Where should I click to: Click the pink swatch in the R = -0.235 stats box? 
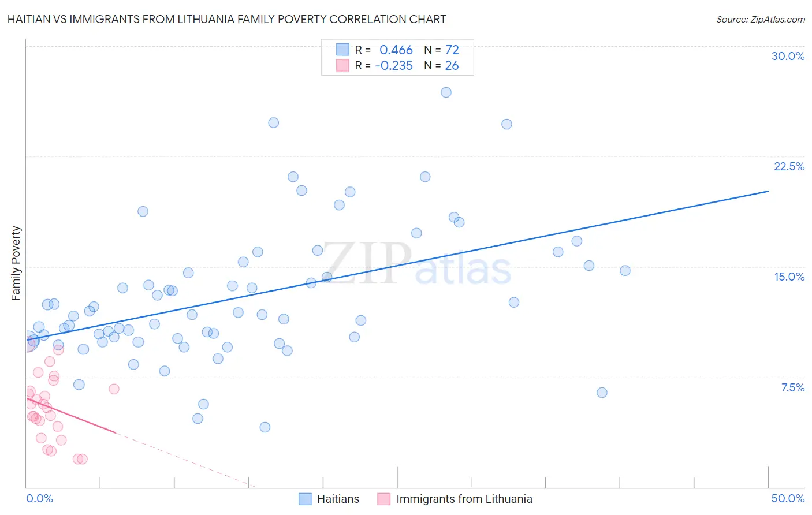click(x=343, y=65)
